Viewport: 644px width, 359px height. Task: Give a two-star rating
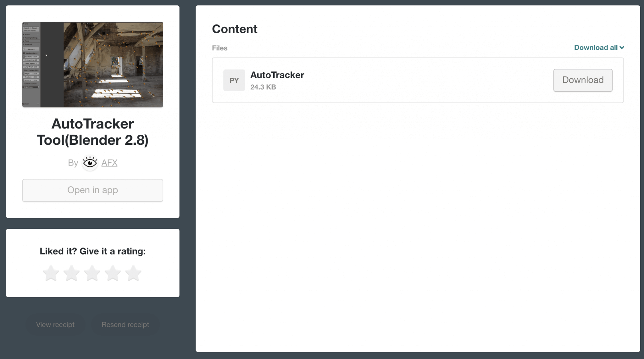[x=72, y=273]
